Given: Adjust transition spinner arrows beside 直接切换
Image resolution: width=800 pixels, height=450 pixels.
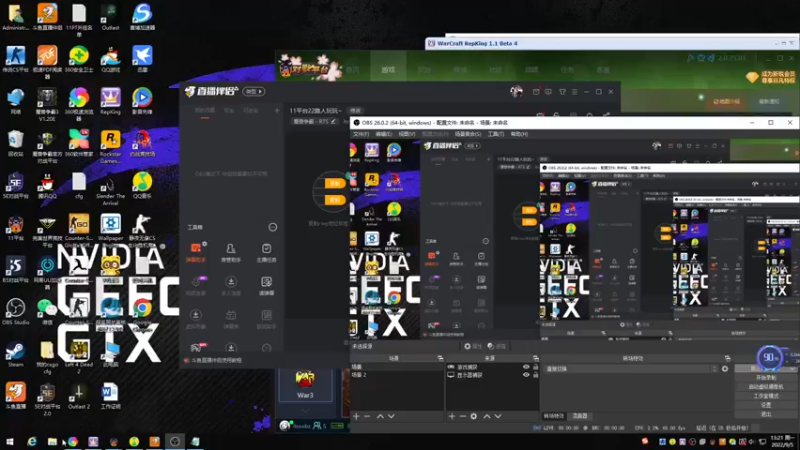Looking at the screenshot, I should [x=714, y=368].
